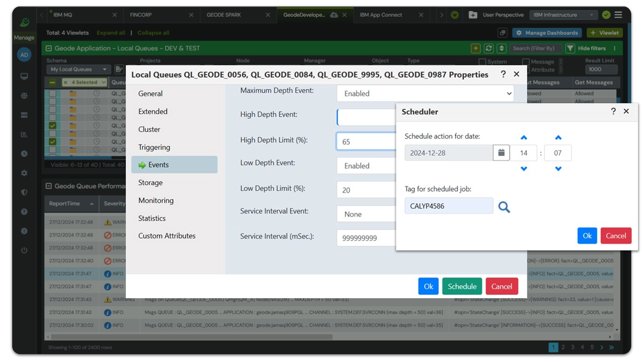Switch to the IBM App Connect tab
This screenshot has height=362, width=644.
click(x=381, y=15)
